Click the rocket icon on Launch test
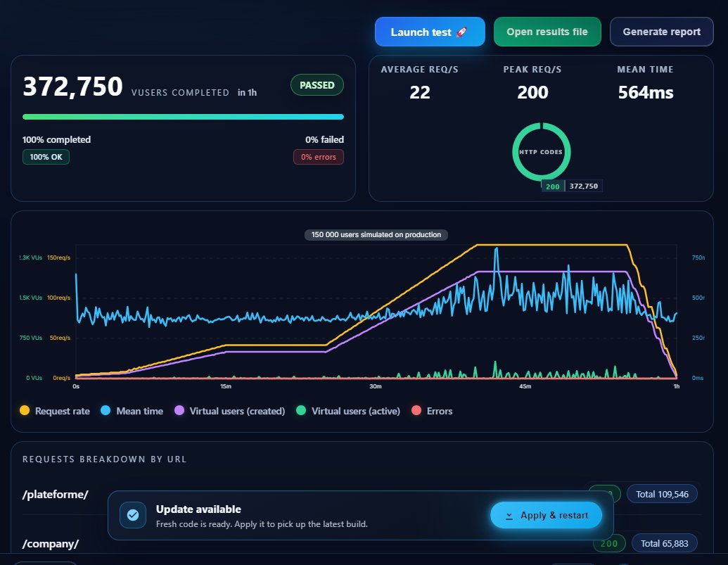Screen dimensions: 728x565 [461, 32]
